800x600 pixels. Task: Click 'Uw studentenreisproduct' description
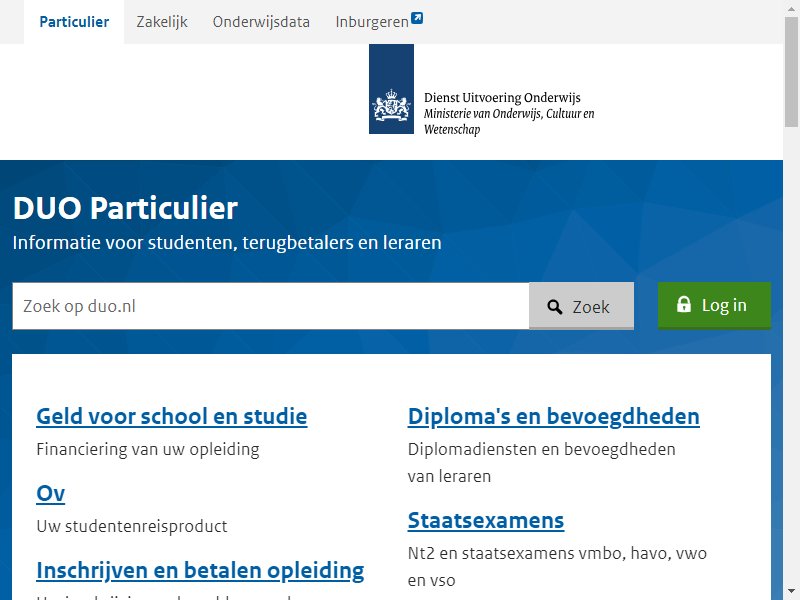[x=132, y=526]
